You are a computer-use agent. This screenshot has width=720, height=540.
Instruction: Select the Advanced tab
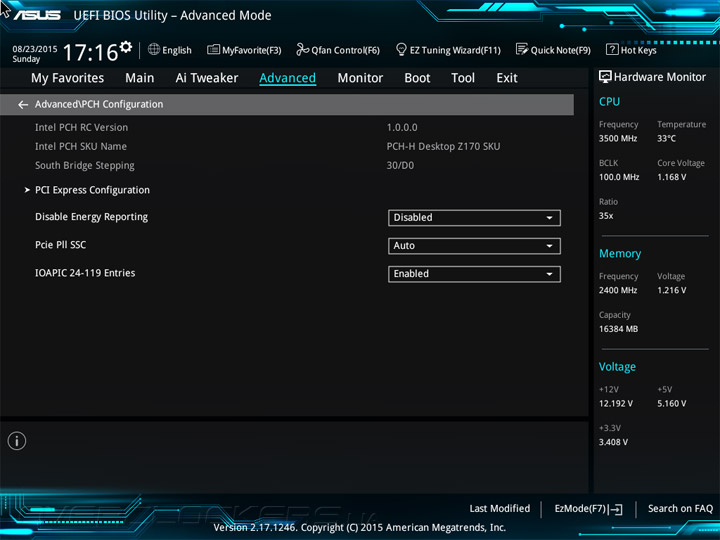point(287,78)
